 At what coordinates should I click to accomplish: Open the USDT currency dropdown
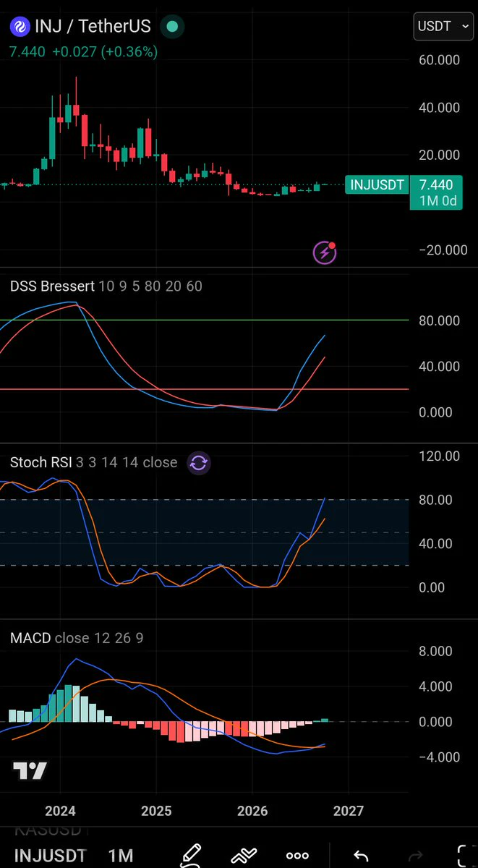click(443, 27)
